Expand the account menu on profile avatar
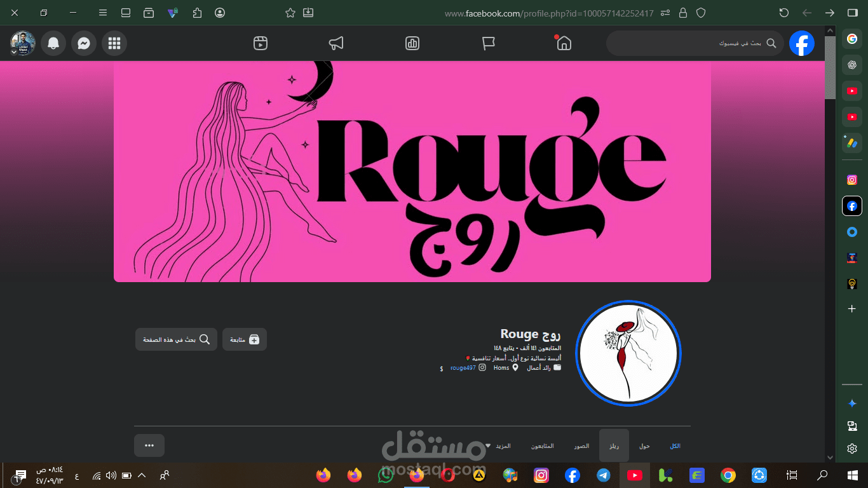This screenshot has width=868, height=488. pyautogui.click(x=22, y=43)
